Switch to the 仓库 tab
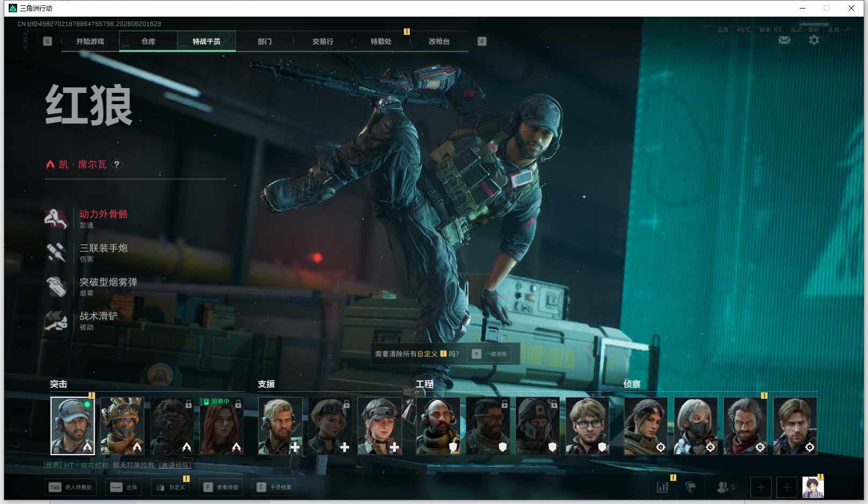Image resolution: width=868 pixels, height=504 pixels. click(x=148, y=41)
